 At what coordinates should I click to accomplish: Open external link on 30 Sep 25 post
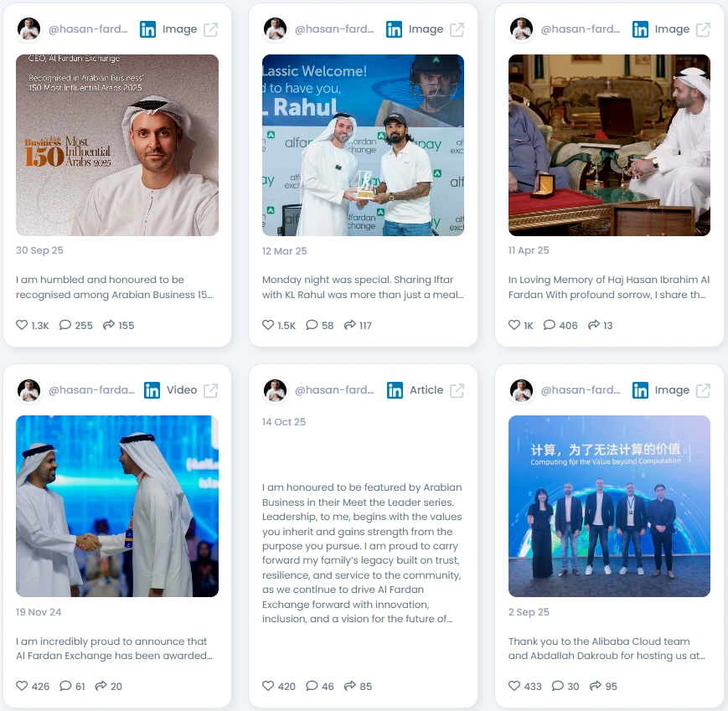pyautogui.click(x=211, y=29)
